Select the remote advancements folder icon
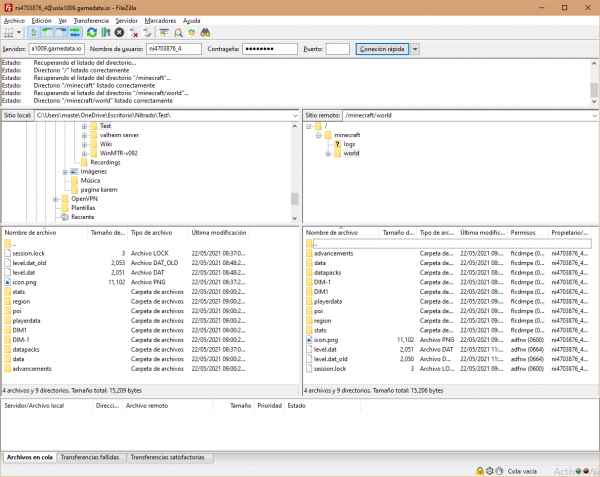600x477 pixels. tap(309, 253)
